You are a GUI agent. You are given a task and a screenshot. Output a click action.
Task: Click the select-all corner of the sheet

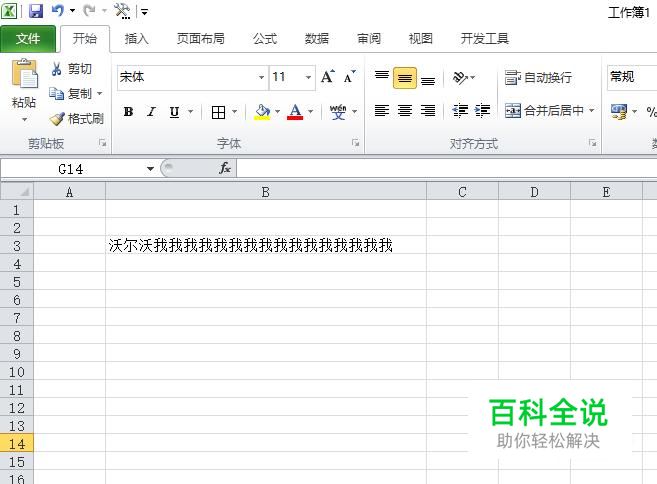(x=17, y=192)
